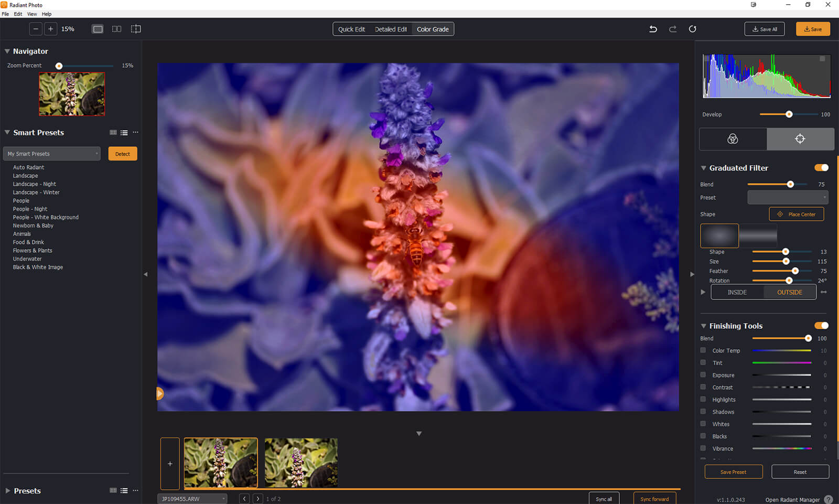
Task: Disable the Graduated Filter toggle
Action: 821,168
